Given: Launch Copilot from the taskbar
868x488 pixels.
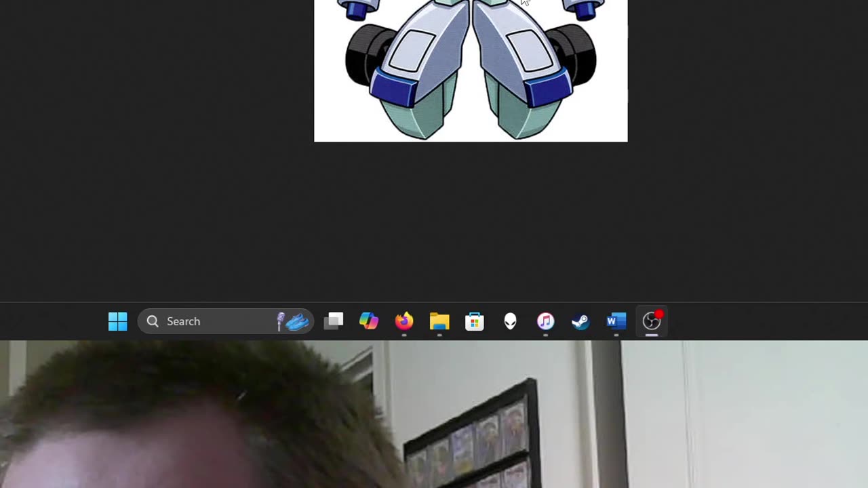Looking at the screenshot, I should tap(369, 321).
